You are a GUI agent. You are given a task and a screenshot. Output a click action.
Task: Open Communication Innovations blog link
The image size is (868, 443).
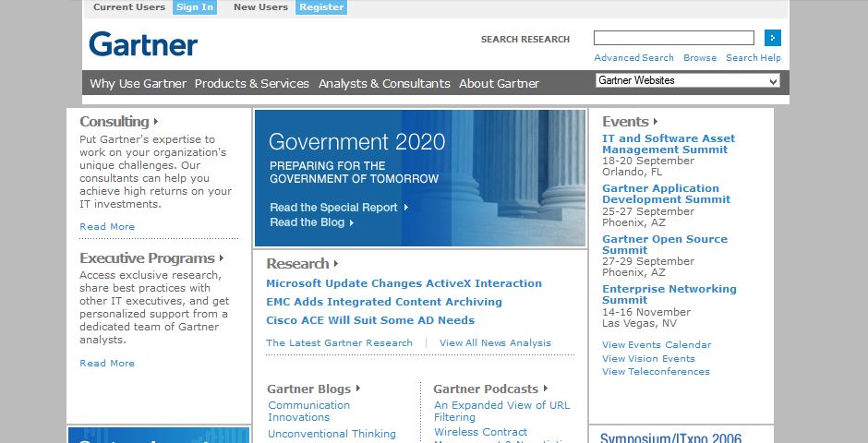point(309,411)
